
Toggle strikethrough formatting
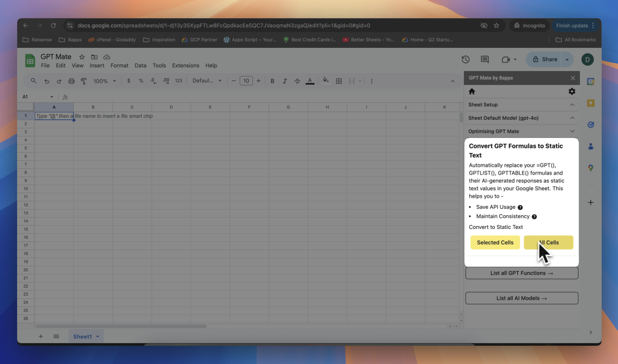coord(297,81)
